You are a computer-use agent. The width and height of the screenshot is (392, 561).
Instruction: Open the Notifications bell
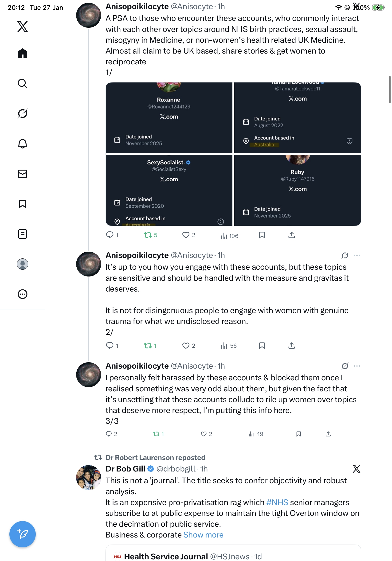pyautogui.click(x=23, y=144)
